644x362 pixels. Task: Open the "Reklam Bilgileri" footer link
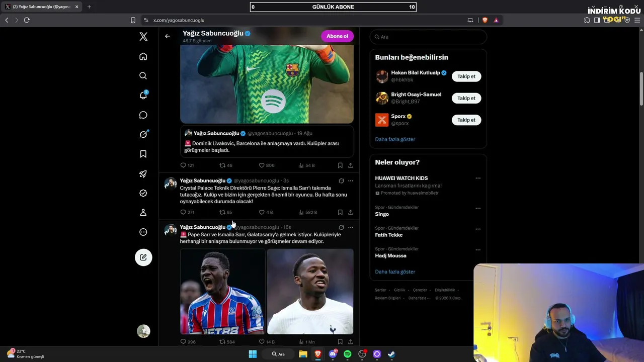[x=387, y=298]
